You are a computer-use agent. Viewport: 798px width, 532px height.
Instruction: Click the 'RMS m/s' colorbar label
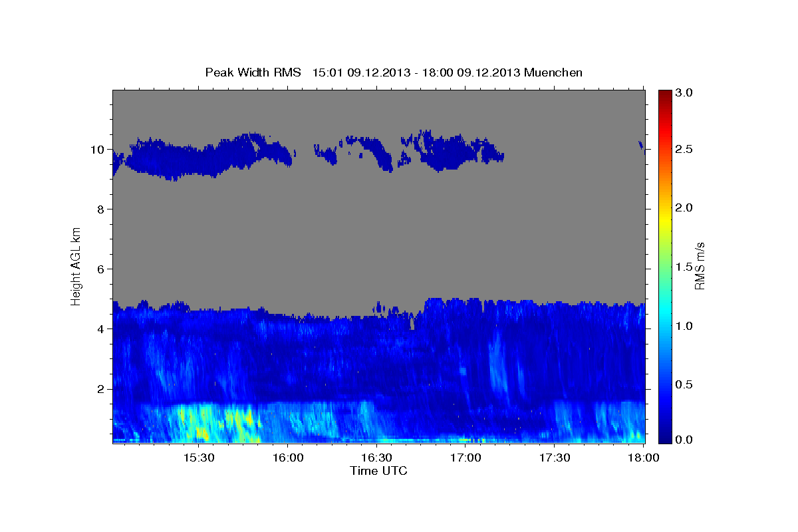(x=700, y=266)
